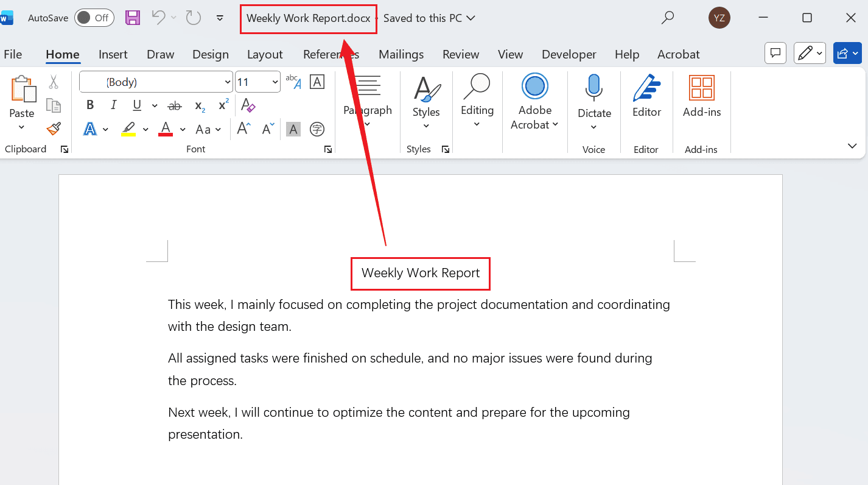Open the Comments speech bubble icon
The image size is (868, 485).
775,54
